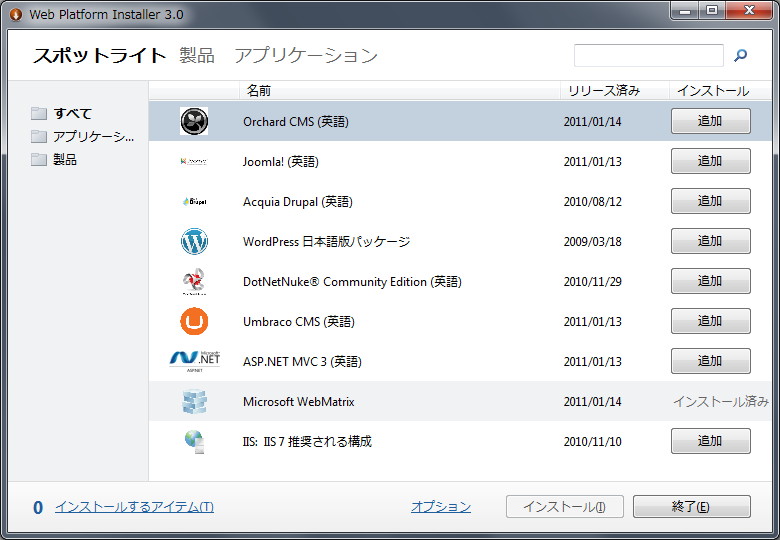Viewport: 780px width, 540px height.
Task: Minimize the Web Platform Installer window
Action: (685, 10)
